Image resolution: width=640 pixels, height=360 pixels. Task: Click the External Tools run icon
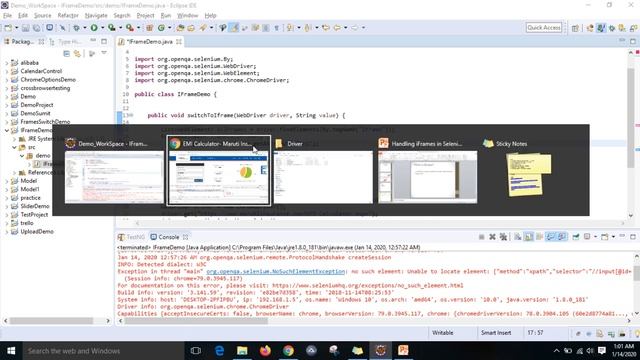130,28
